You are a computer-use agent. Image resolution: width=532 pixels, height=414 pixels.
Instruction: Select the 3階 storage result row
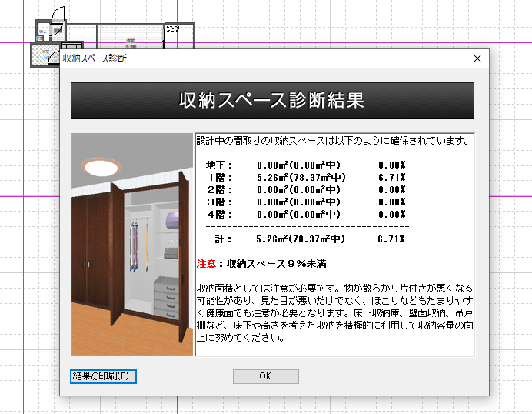pos(306,202)
